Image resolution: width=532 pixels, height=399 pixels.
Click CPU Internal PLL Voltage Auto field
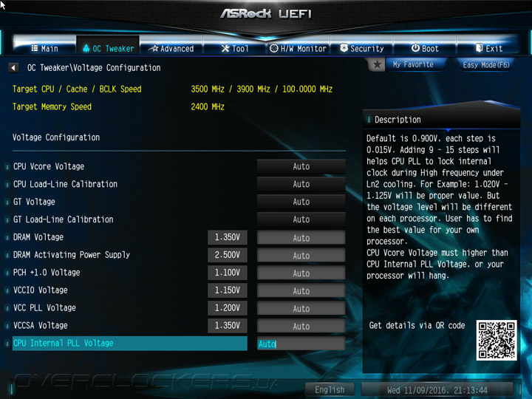pyautogui.click(x=301, y=344)
